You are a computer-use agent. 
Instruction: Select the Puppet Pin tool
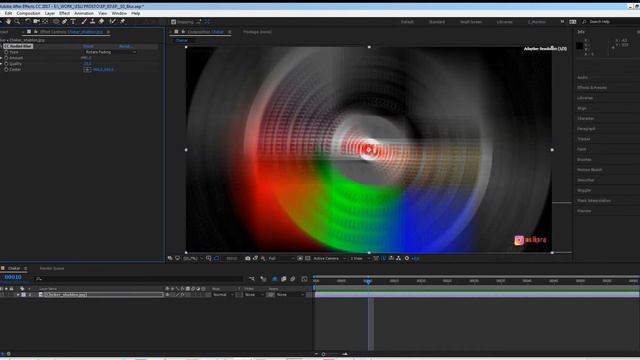[122, 21]
